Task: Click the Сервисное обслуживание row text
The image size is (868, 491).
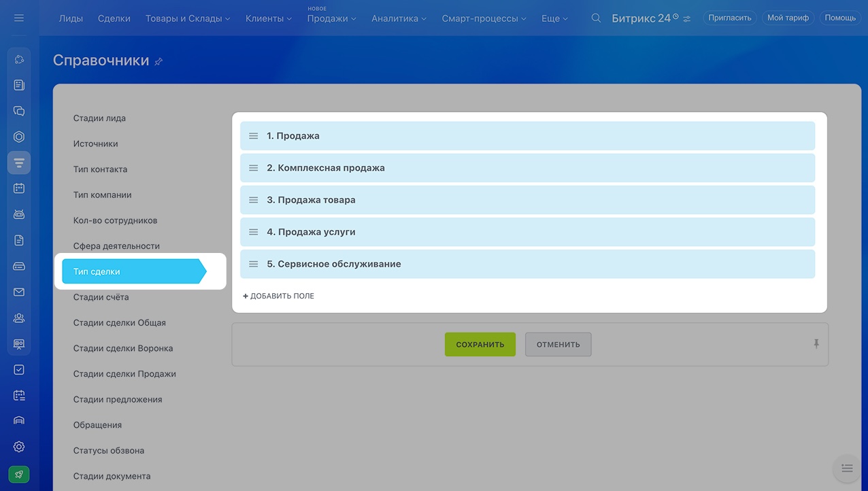Action: (x=334, y=264)
